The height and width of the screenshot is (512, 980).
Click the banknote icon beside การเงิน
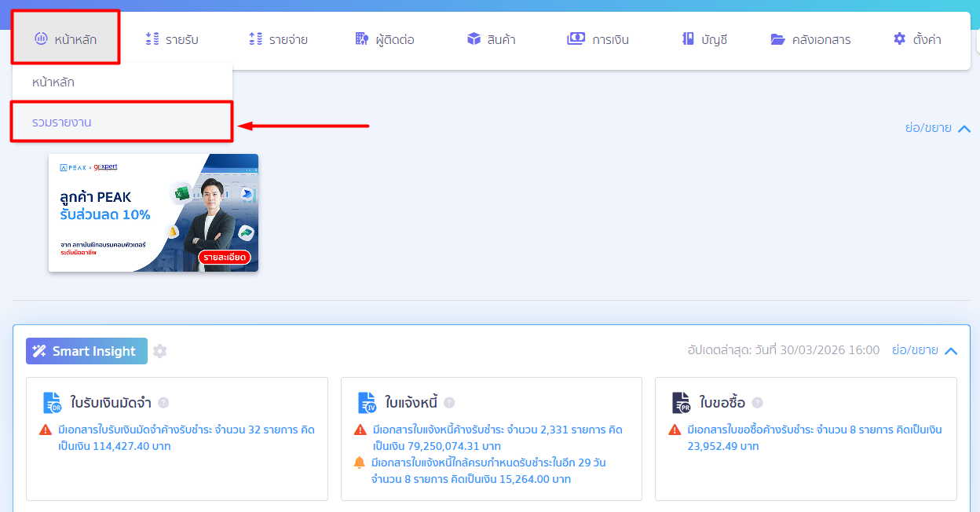[576, 38]
